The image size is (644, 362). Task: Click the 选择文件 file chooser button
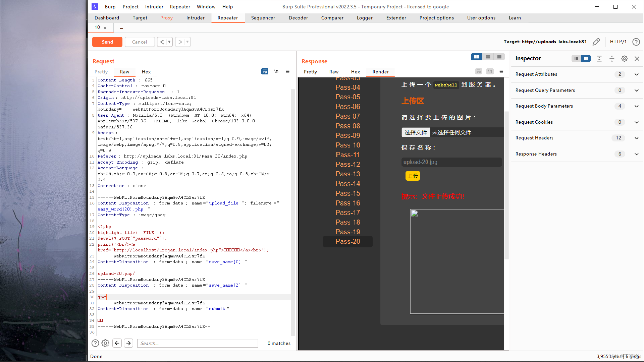(x=416, y=132)
